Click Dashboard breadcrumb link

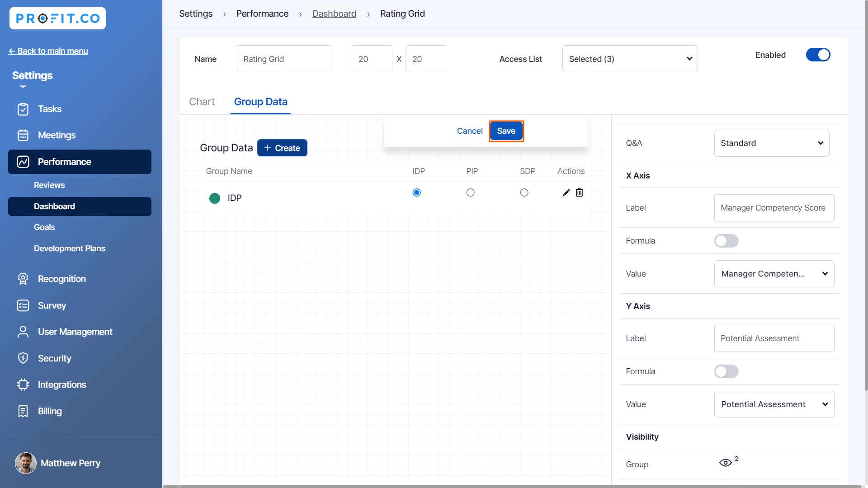(x=335, y=14)
